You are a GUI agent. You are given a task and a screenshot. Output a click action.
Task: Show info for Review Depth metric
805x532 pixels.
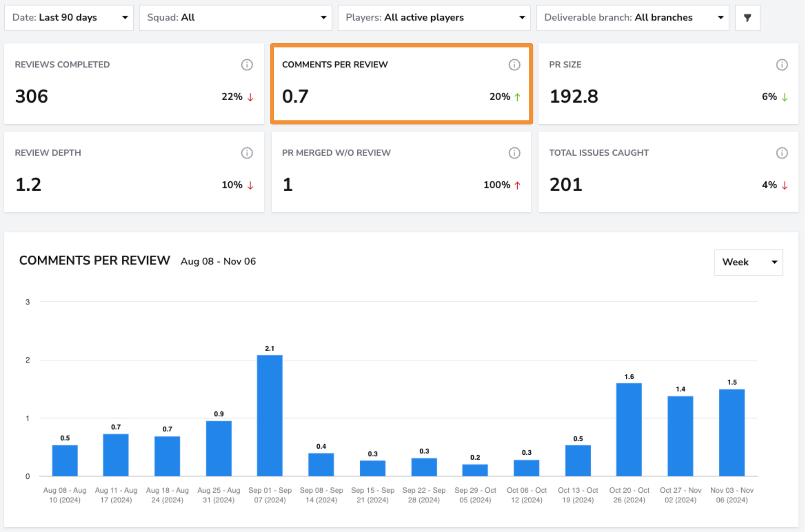point(247,153)
